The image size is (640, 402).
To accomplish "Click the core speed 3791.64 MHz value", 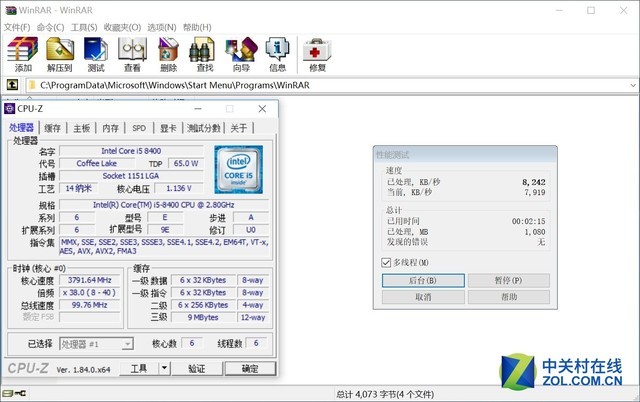I will [89, 280].
